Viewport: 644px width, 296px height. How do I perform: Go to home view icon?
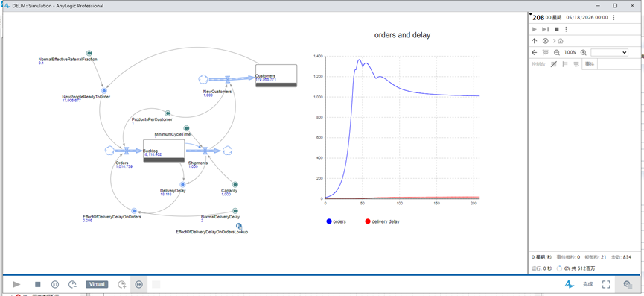click(x=561, y=41)
